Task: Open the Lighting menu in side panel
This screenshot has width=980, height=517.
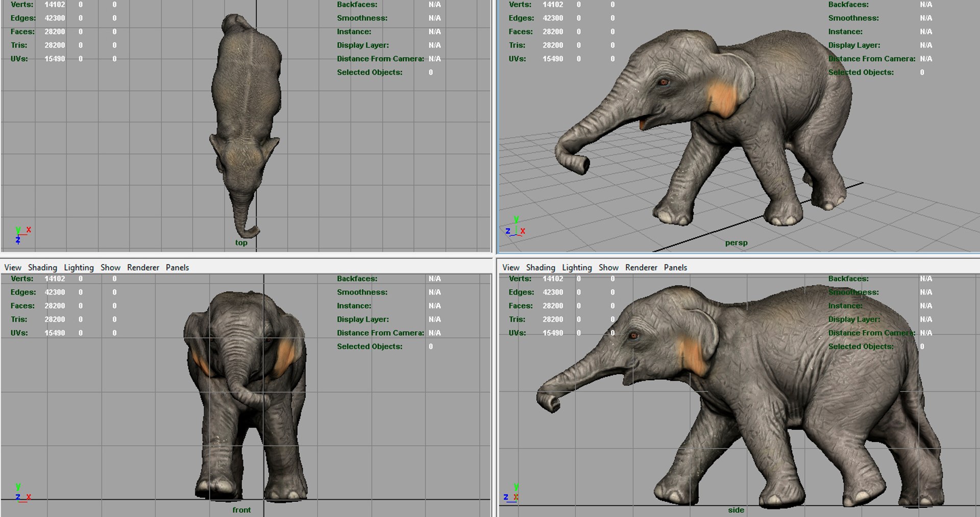Action: tap(577, 267)
